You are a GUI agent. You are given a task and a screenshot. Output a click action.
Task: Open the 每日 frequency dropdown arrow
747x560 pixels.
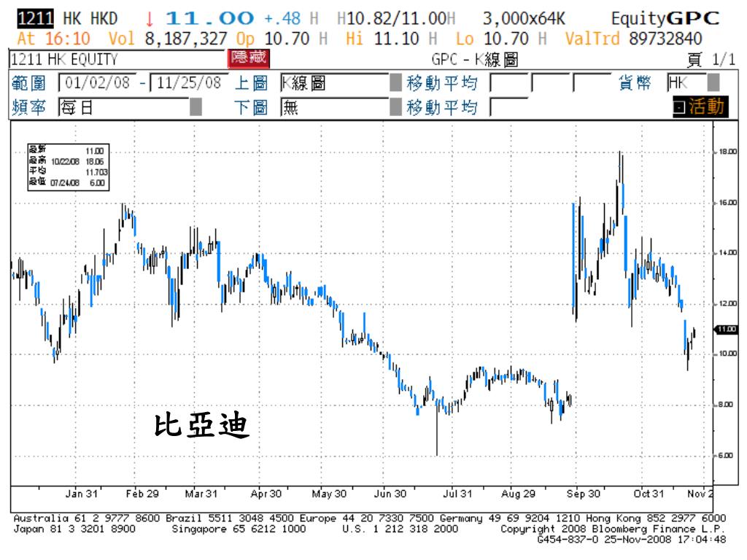coord(196,107)
